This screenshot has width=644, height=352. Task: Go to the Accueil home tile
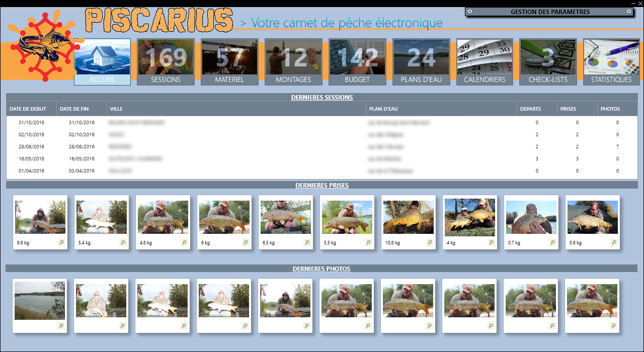tap(102, 62)
